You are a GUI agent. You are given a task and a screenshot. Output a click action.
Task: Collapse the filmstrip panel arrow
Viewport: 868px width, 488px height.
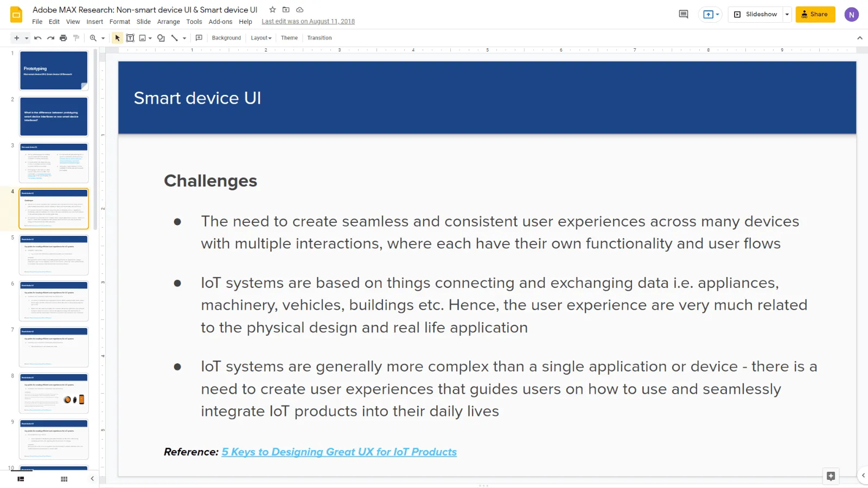point(92,479)
